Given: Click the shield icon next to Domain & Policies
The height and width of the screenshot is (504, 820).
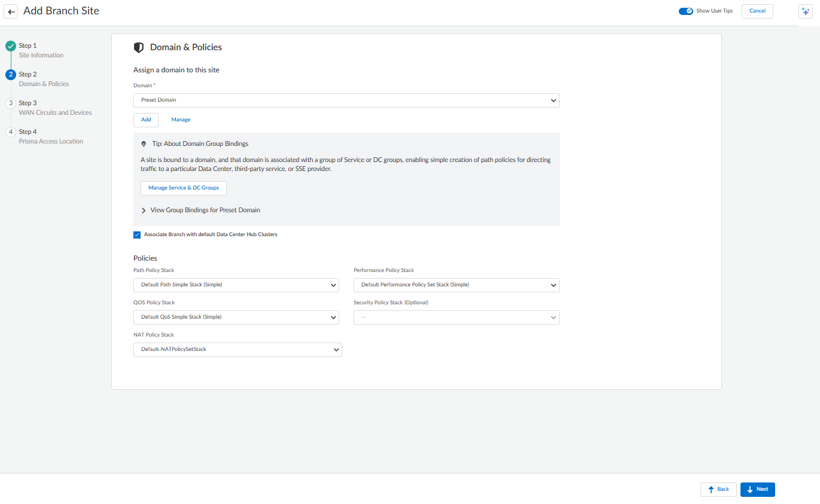Looking at the screenshot, I should [x=139, y=47].
